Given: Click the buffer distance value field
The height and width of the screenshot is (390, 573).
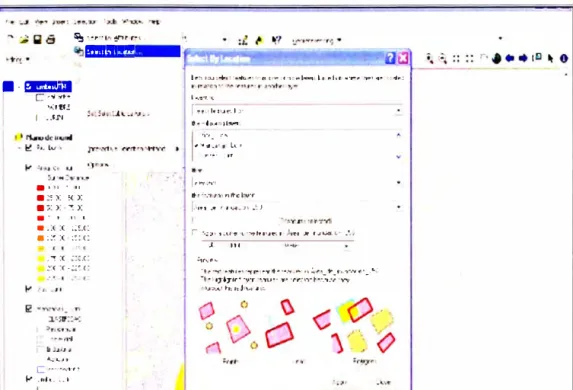Looking at the screenshot, I should click(236, 246).
